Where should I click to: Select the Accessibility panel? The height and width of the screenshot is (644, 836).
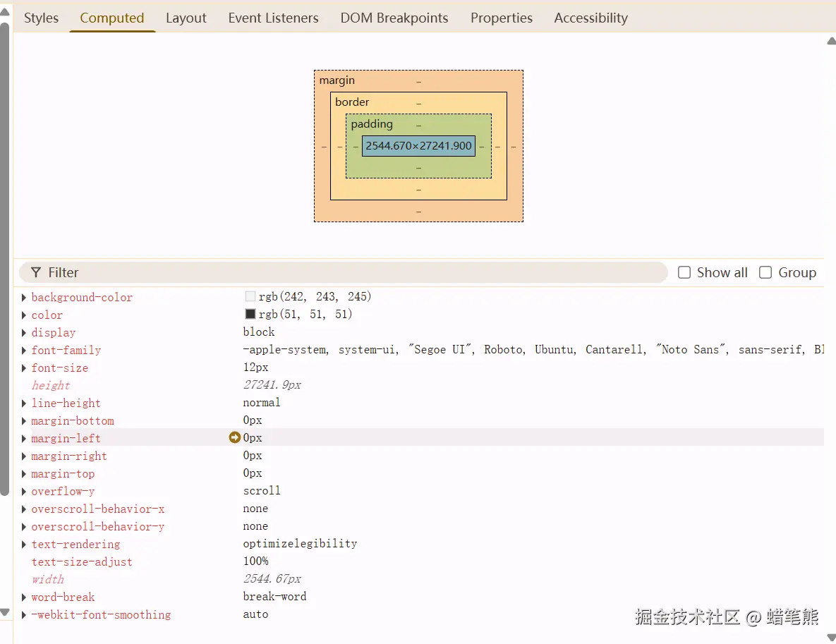[x=590, y=18]
